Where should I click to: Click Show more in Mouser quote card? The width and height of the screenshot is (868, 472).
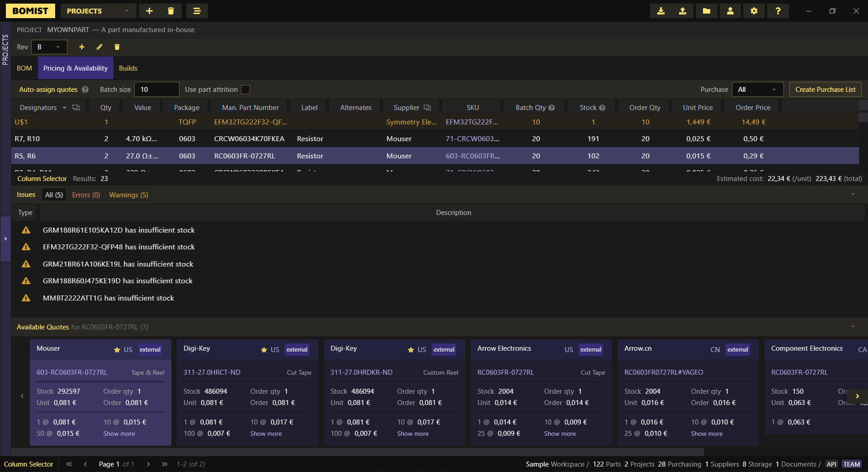[x=119, y=434]
